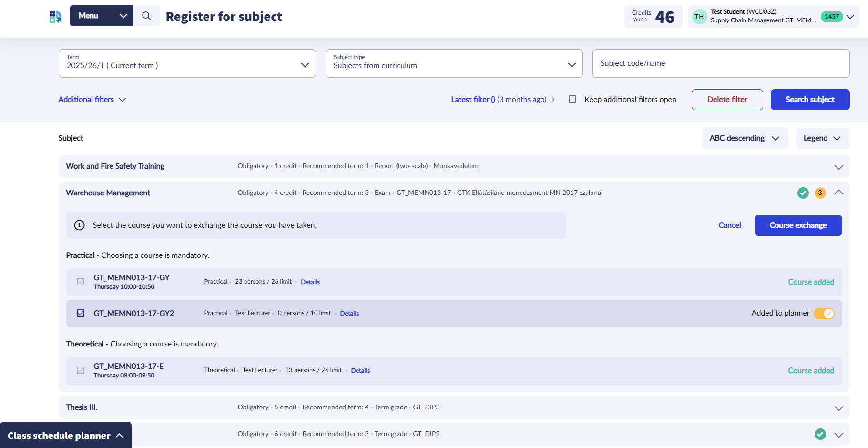This screenshot has width=868, height=448.
Task: Click green checkmark on the bottom subject row
Action: click(820, 434)
